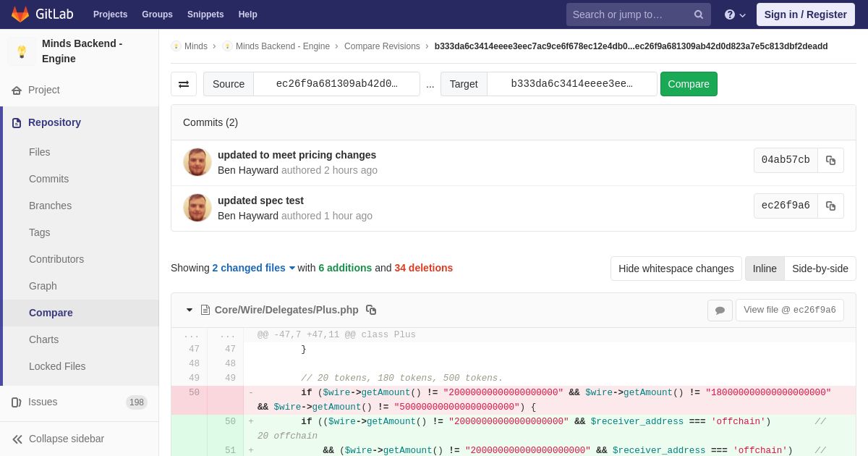Copy commit SHA 04ab57cb

point(830,161)
